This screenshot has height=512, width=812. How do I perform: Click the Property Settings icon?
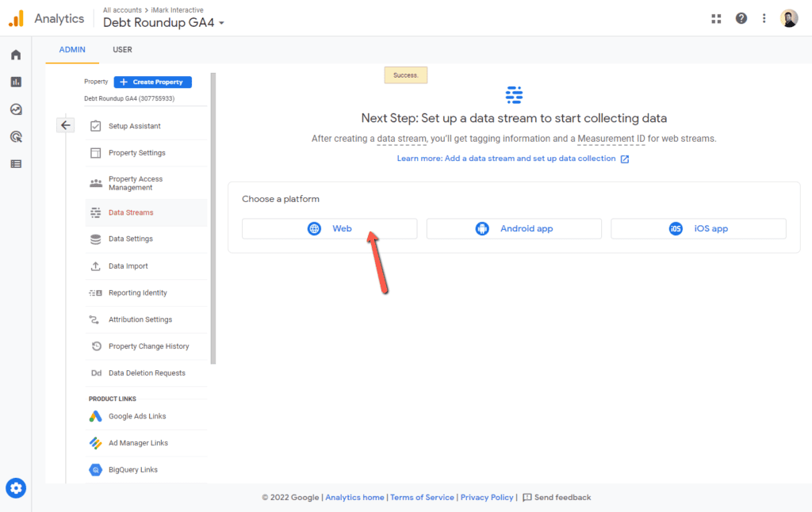[x=96, y=153]
